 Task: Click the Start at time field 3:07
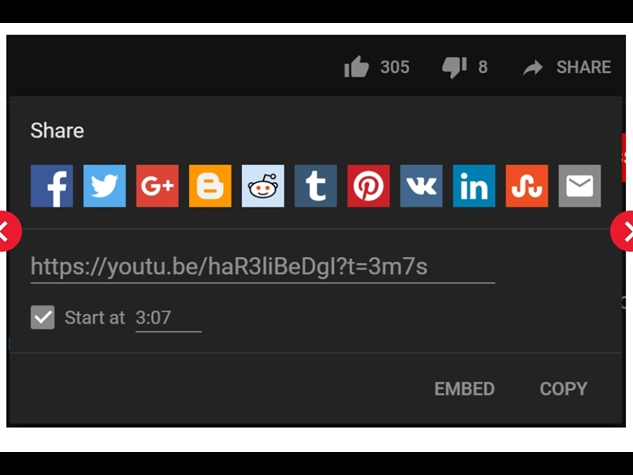click(x=168, y=319)
